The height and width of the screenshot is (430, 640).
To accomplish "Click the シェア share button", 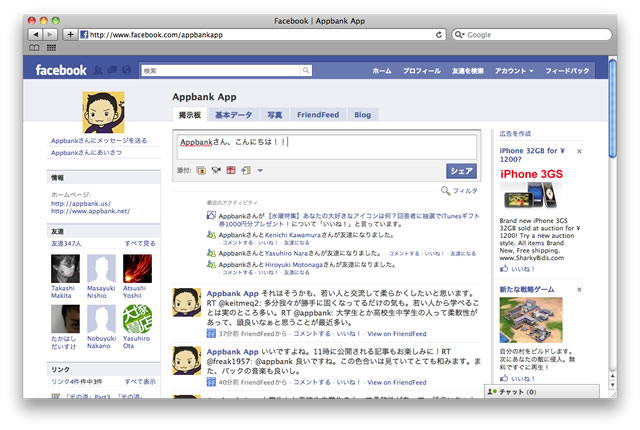I will (x=461, y=171).
